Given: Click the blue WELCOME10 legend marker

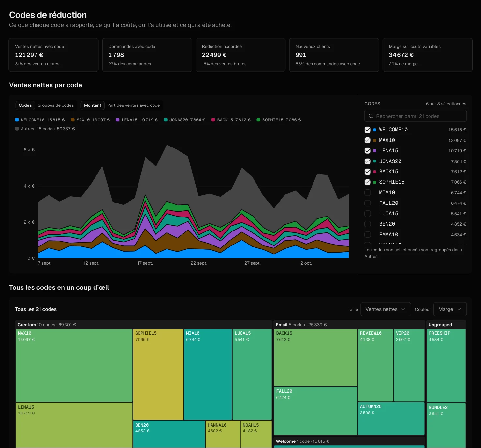Looking at the screenshot, I should click(17, 120).
